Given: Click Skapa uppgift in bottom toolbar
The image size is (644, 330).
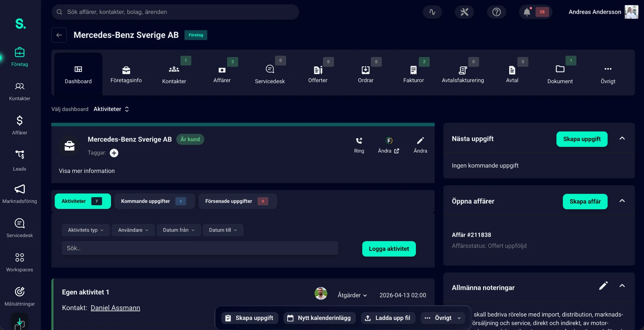Looking at the screenshot, I should click(x=250, y=318).
